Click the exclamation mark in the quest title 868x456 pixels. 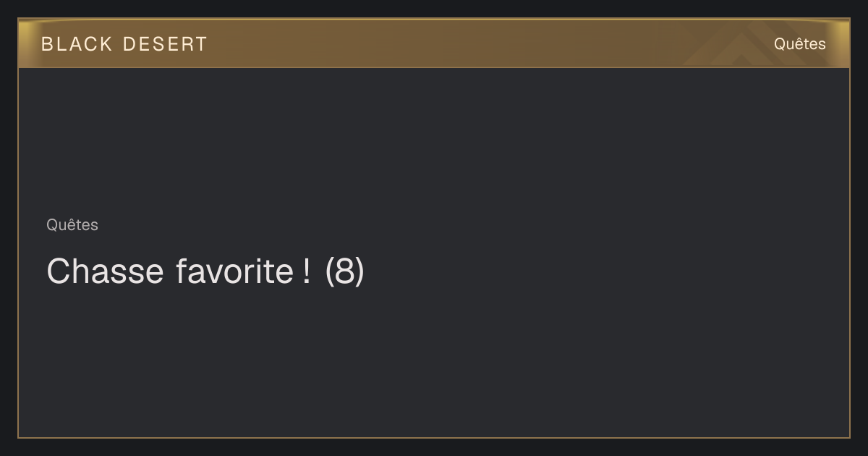click(x=305, y=271)
